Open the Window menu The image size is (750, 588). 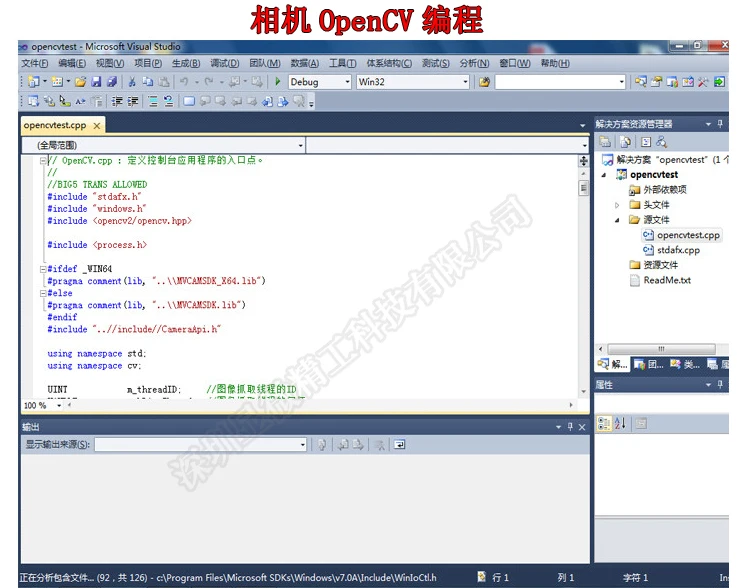point(515,63)
